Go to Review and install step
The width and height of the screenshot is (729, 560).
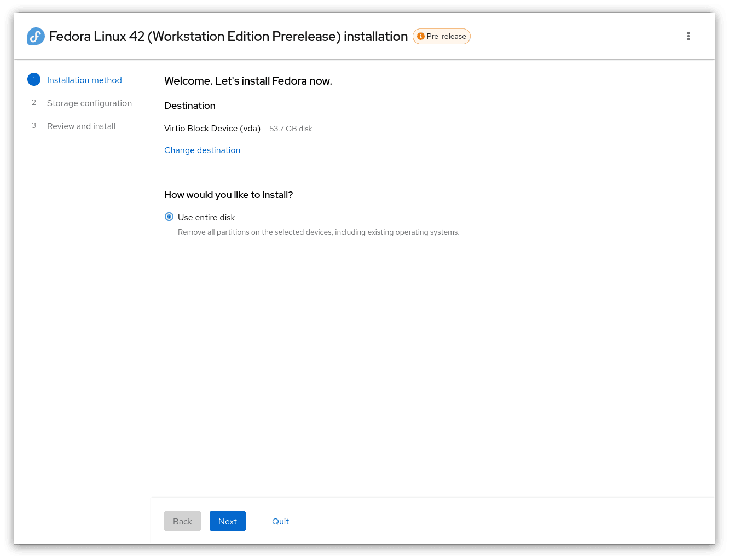pos(81,126)
